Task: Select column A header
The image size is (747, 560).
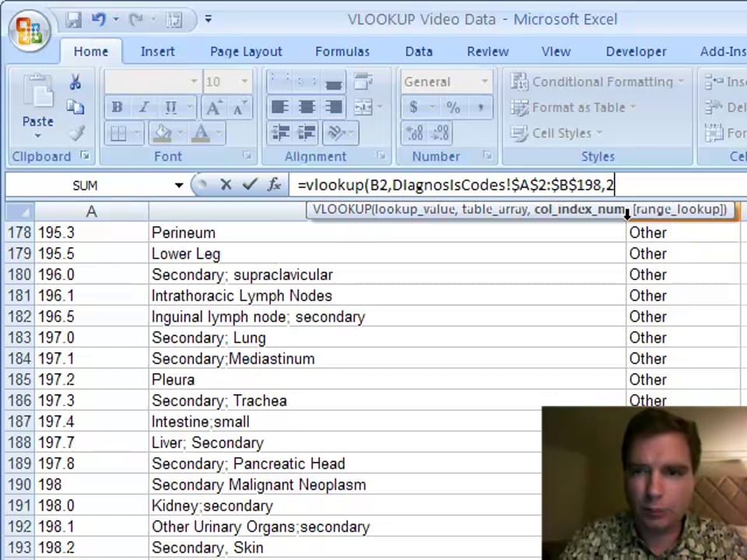Action: pyautogui.click(x=92, y=212)
